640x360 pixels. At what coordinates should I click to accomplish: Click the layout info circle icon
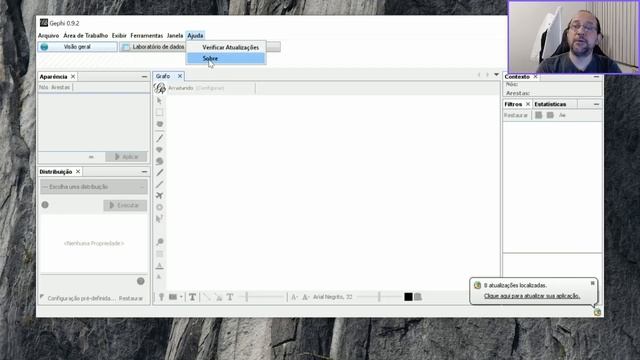[x=45, y=205]
